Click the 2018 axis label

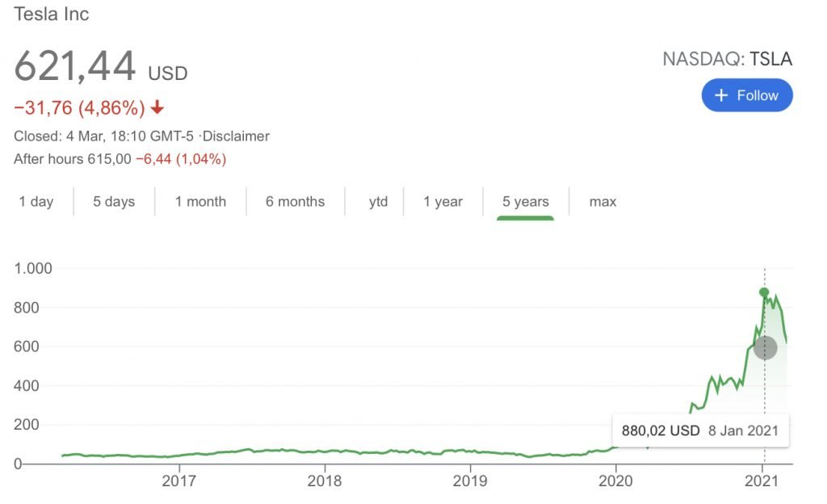[x=325, y=481]
